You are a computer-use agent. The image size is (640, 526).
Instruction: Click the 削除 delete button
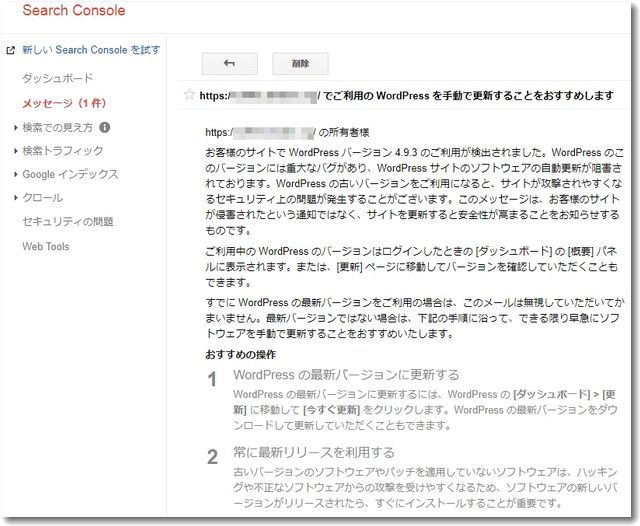[300, 64]
